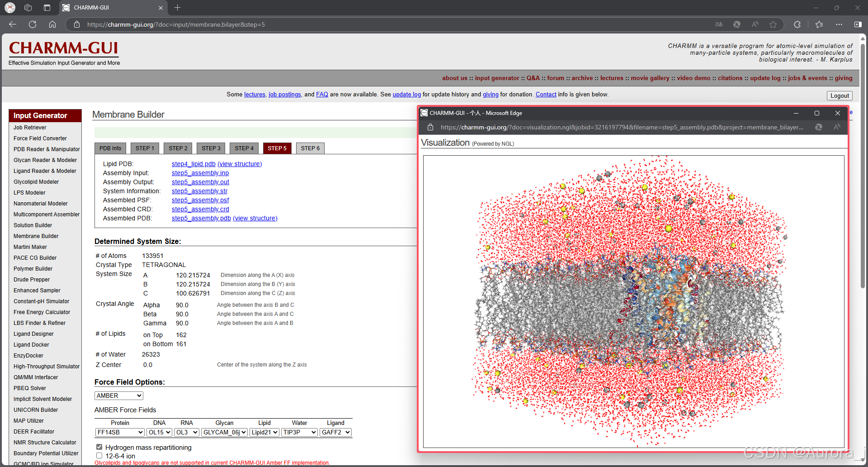
Task: Switch to the PDB Info tab
Action: [x=110, y=148]
